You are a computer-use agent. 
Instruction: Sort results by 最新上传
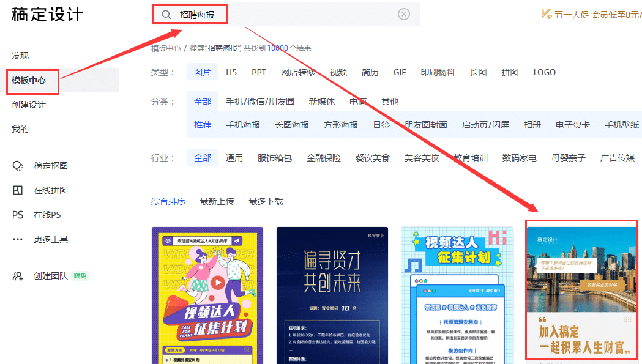pyautogui.click(x=217, y=201)
